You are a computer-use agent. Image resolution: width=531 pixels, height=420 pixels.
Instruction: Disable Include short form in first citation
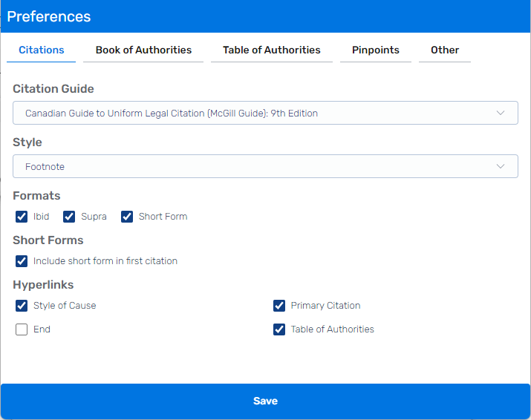pos(22,261)
